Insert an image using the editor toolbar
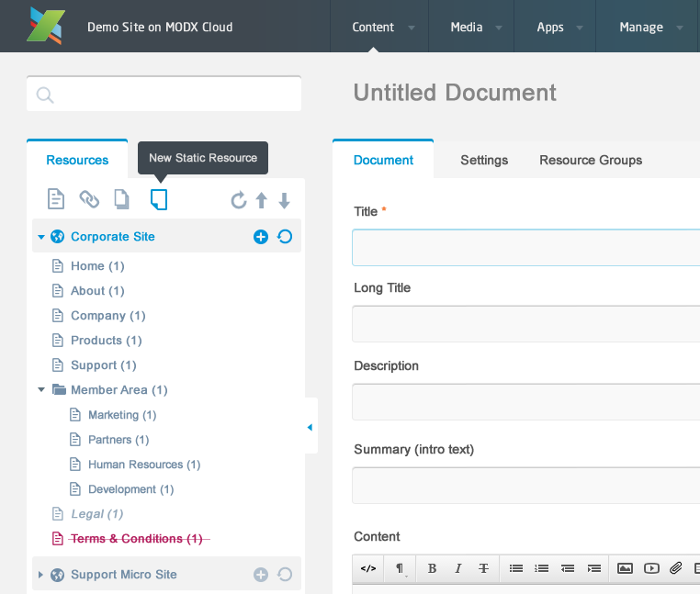 coord(625,568)
